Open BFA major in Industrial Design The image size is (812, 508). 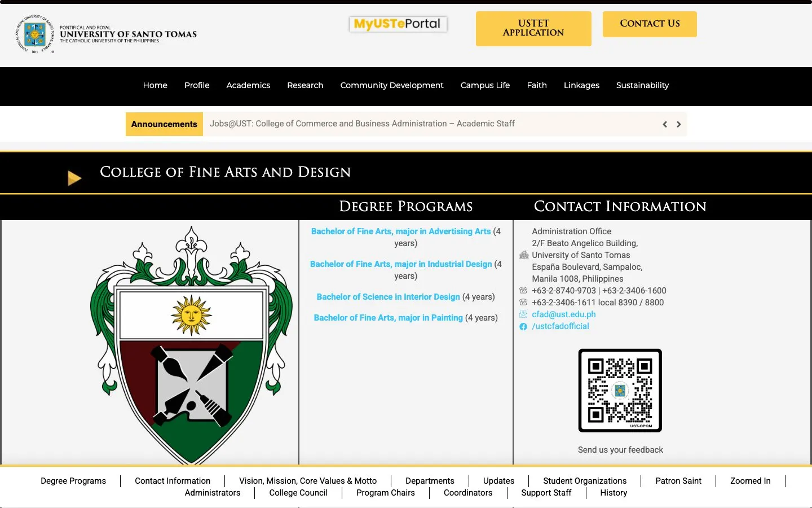tap(401, 264)
